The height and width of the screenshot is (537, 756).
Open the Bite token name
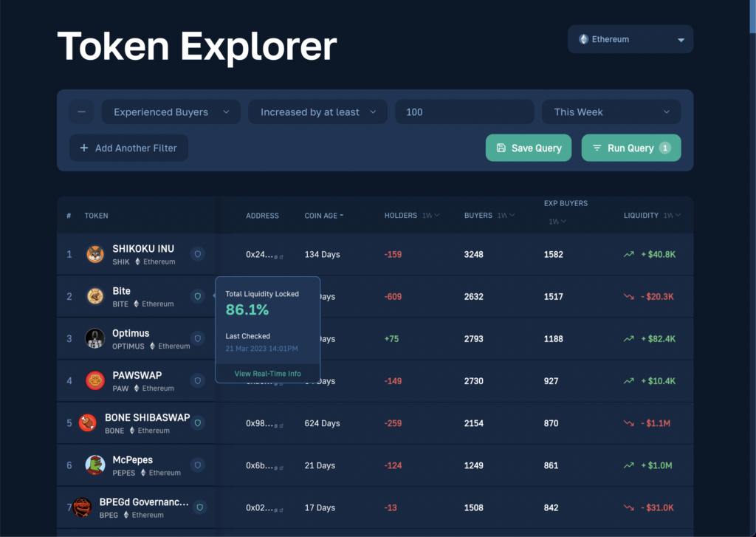pos(122,291)
